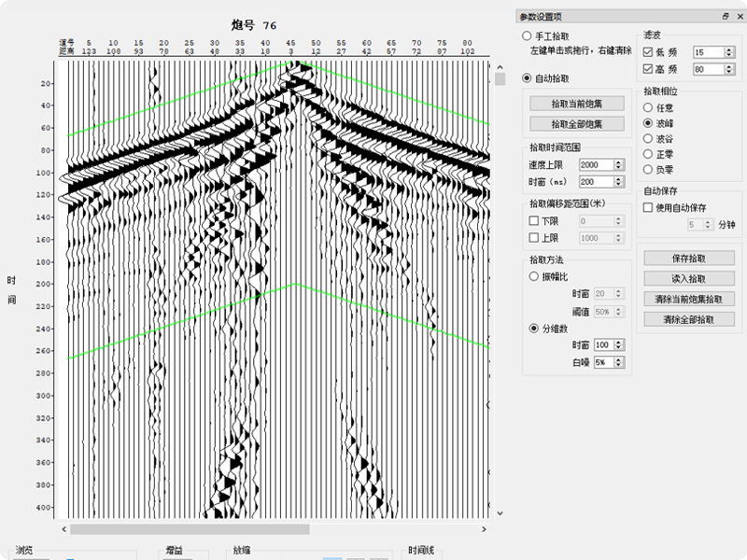Select 振幅比 picking method
The width and height of the screenshot is (747, 560).
coord(534,277)
